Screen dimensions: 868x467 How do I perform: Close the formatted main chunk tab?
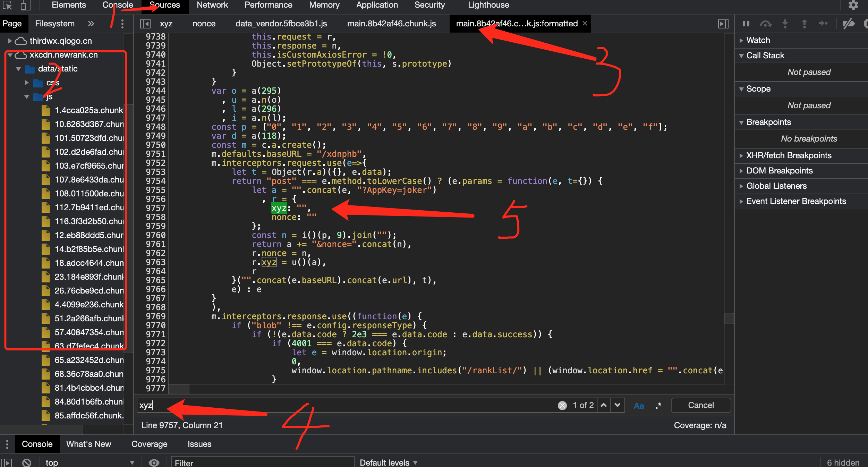pos(585,23)
